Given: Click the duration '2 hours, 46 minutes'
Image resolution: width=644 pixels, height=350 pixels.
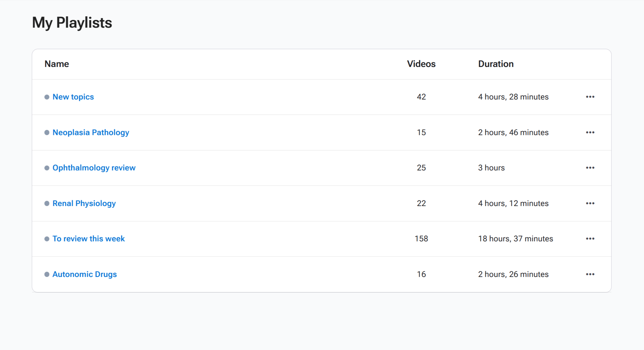Looking at the screenshot, I should pyautogui.click(x=513, y=133).
